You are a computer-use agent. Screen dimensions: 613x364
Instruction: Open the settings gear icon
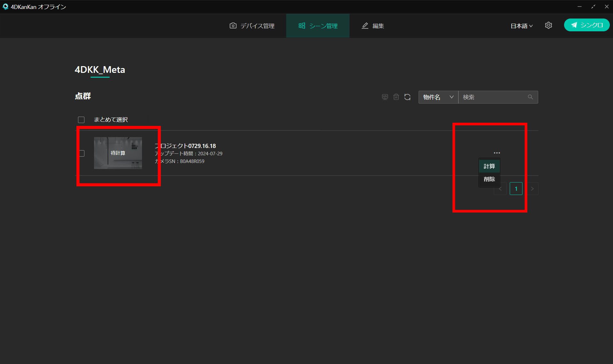(x=548, y=26)
